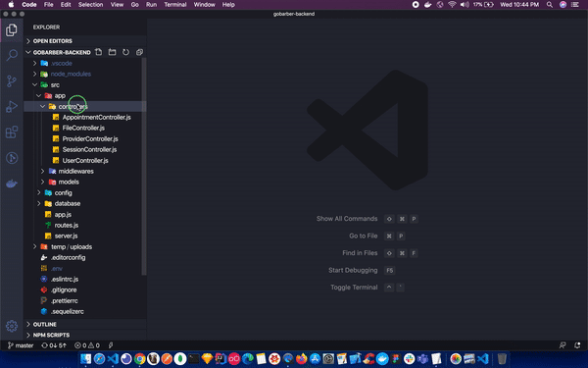Refresh the Explorer file tree
588x368 pixels.
coord(125,52)
